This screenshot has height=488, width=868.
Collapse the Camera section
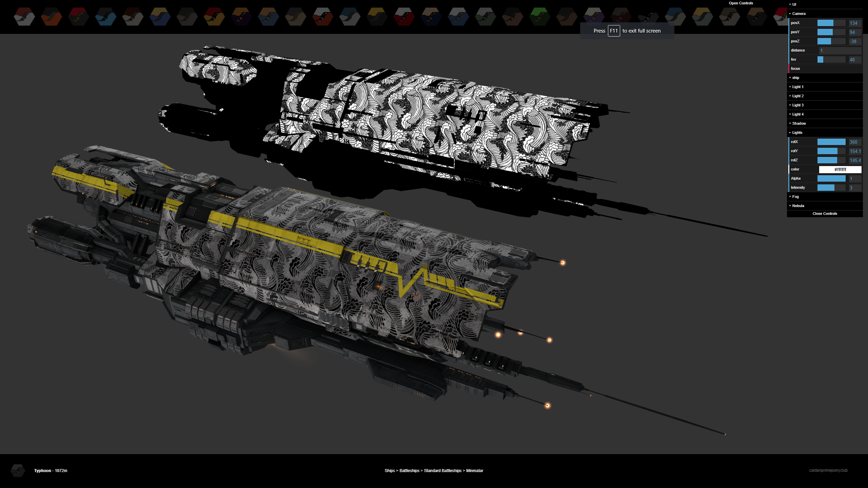click(x=798, y=14)
